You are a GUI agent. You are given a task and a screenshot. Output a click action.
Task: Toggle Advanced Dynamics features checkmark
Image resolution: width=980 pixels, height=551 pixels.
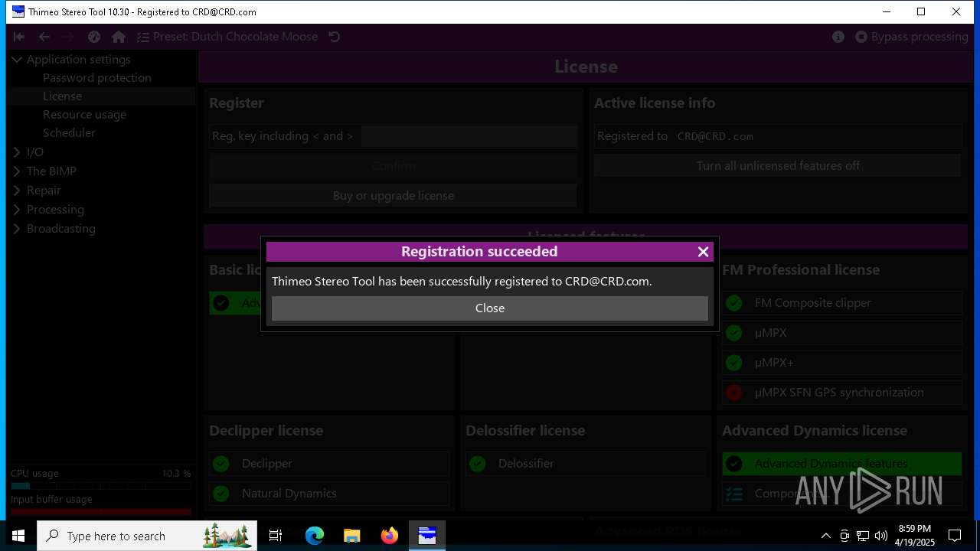pyautogui.click(x=733, y=464)
